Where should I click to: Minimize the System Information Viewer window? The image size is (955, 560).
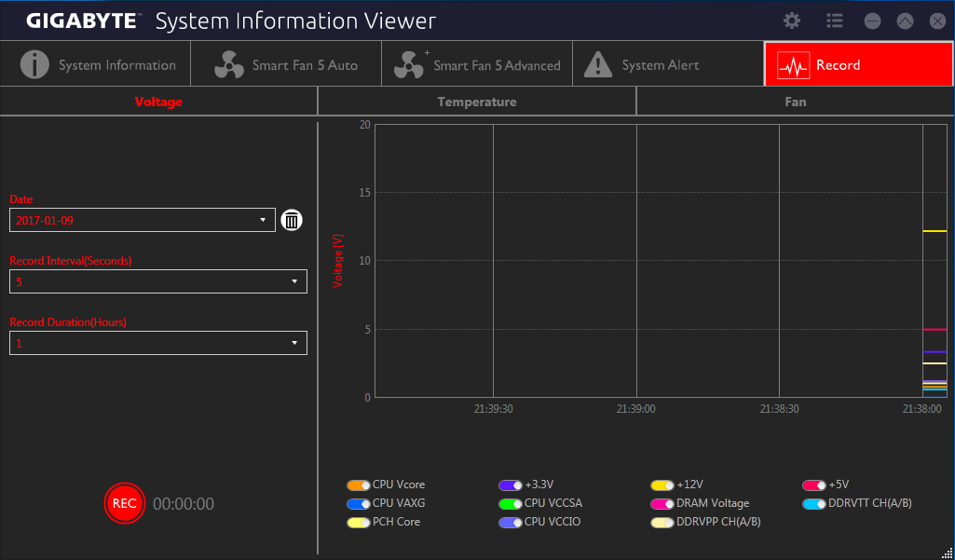pyautogui.click(x=873, y=21)
